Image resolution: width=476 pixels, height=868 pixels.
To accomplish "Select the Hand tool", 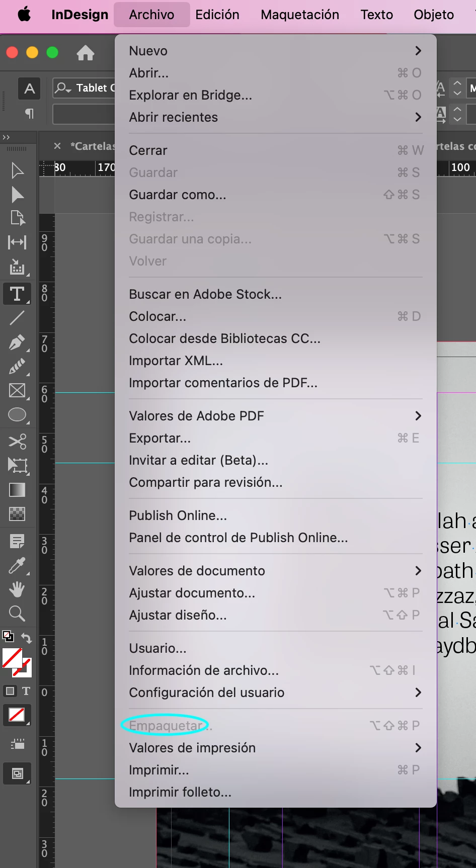I will tap(17, 589).
